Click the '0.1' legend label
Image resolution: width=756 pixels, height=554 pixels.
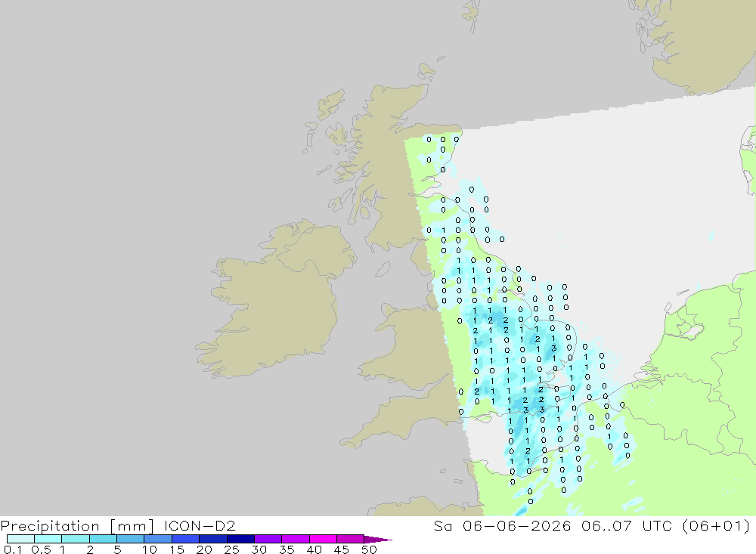[13, 549]
